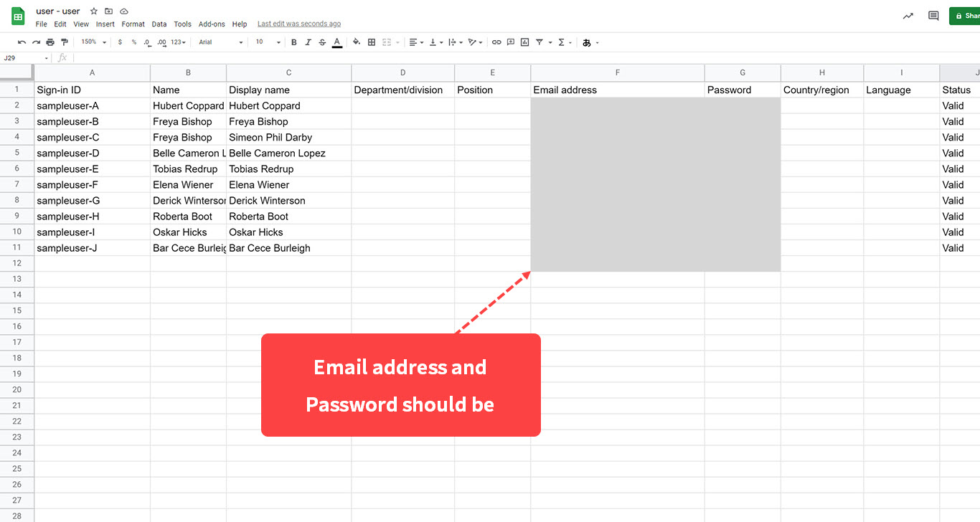Open the Arial font dropdown
This screenshot has width=980, height=522.
coord(221,42)
